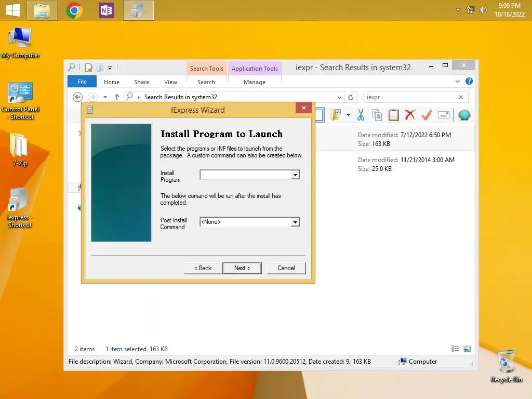Click the envelope icon next to the checkmark
The height and width of the screenshot is (399, 532).
point(444,115)
